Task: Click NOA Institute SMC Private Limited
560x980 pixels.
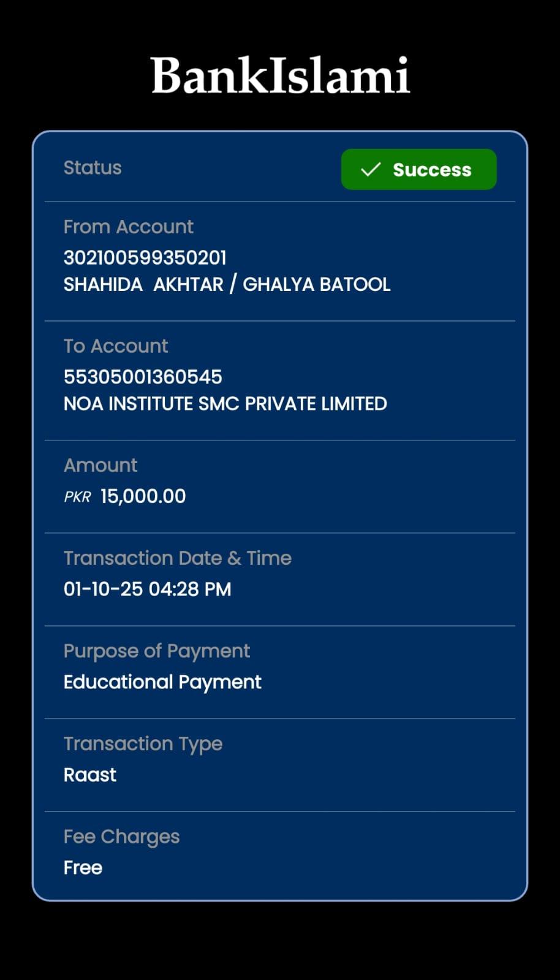Action: pos(225,404)
